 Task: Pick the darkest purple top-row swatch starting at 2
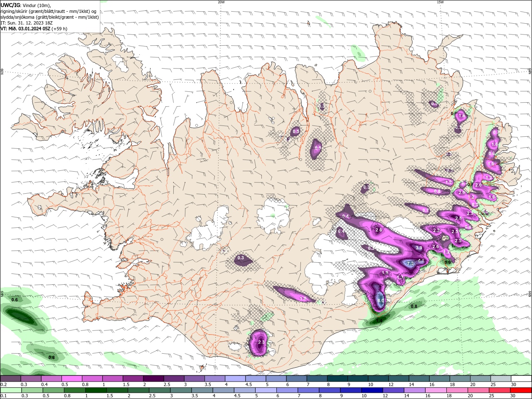[153, 379]
